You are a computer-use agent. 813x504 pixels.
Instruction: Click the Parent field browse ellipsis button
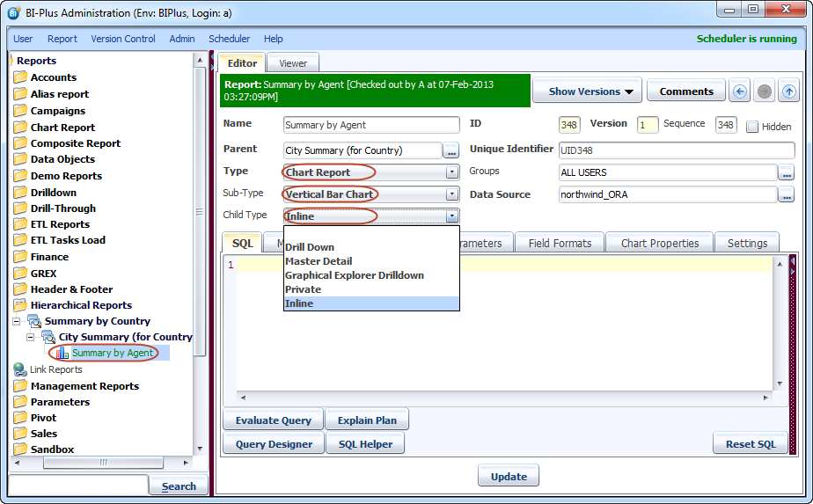click(451, 150)
